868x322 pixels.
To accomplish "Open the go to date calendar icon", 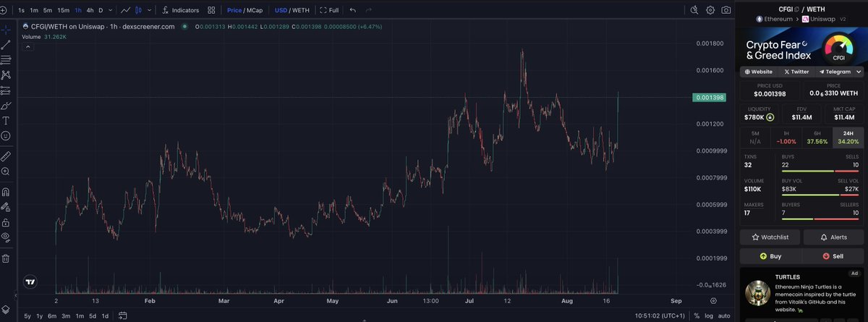I will pos(122,315).
